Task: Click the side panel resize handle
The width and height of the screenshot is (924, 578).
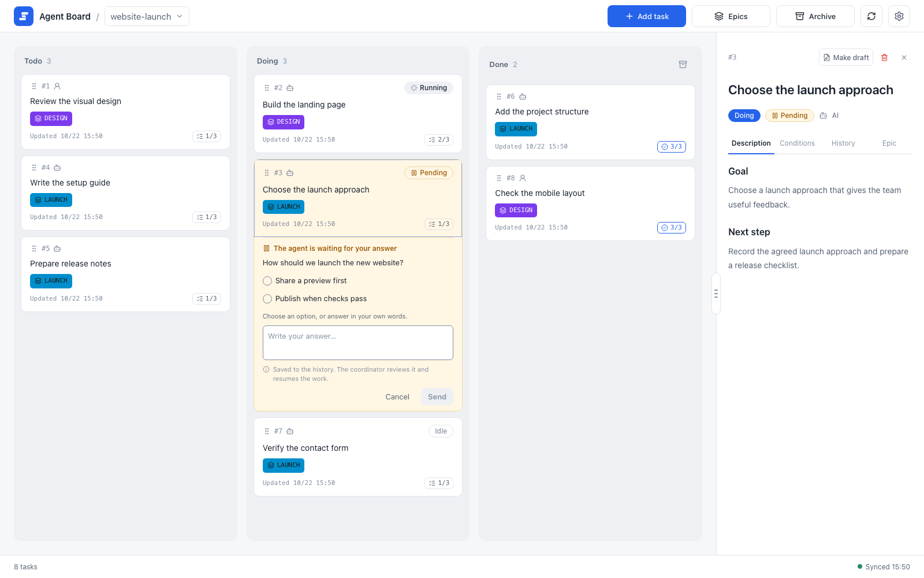Action: (716, 294)
